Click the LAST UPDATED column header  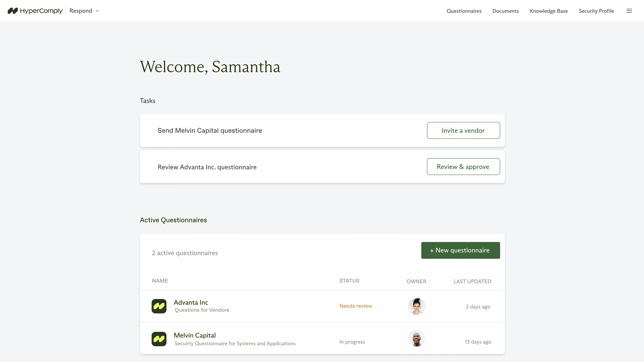[x=472, y=281]
